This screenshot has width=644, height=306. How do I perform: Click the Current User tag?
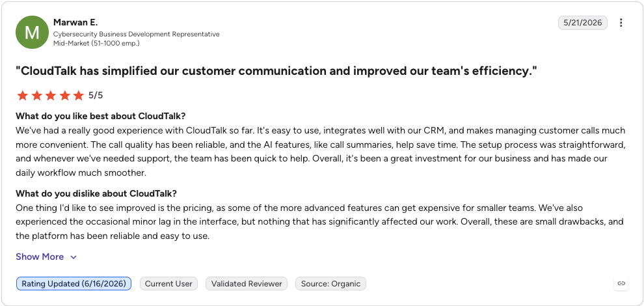pyautogui.click(x=168, y=284)
